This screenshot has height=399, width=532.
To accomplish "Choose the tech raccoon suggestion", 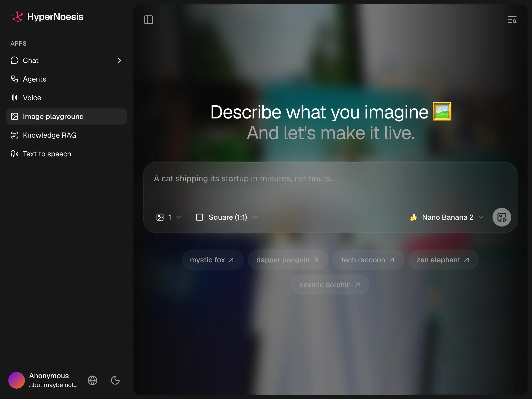I will tap(368, 260).
